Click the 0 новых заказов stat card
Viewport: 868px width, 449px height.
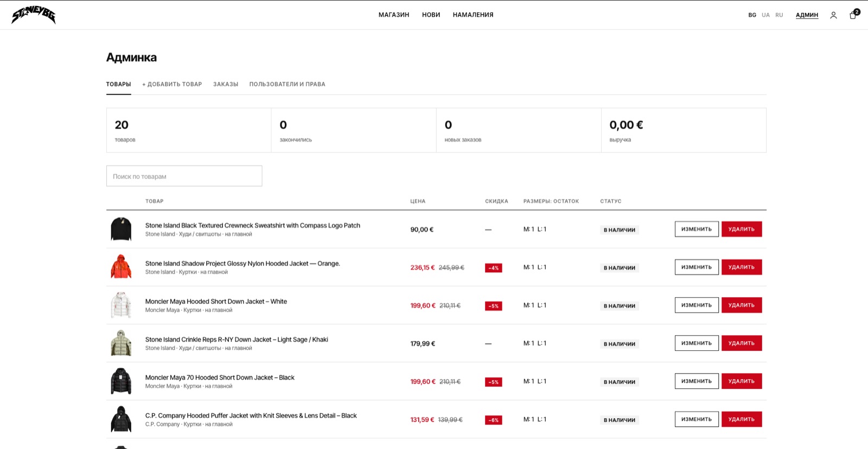click(519, 130)
